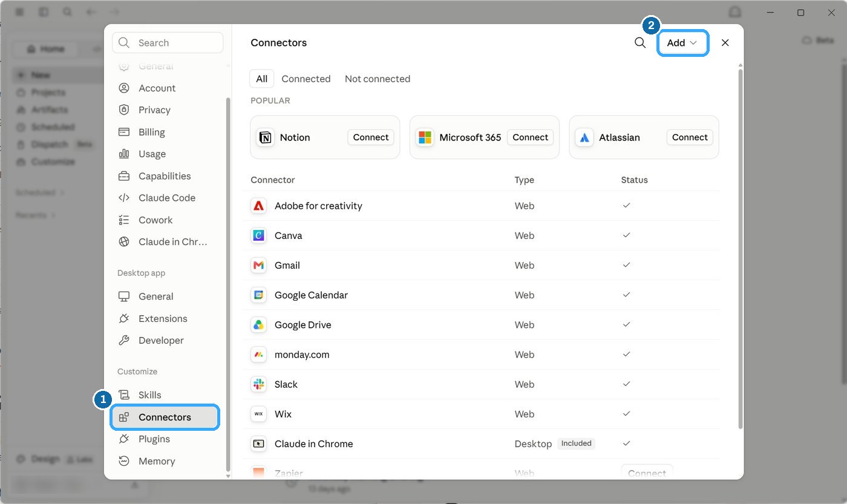Screen dimensions: 847x504
Task: Connect the Notion connector
Action: click(371, 137)
